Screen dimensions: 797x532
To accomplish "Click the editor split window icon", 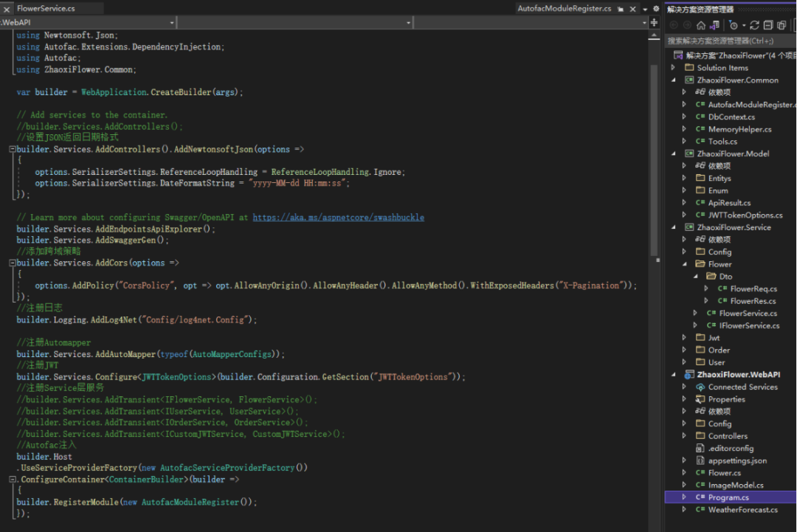I will pyautogui.click(x=654, y=23).
